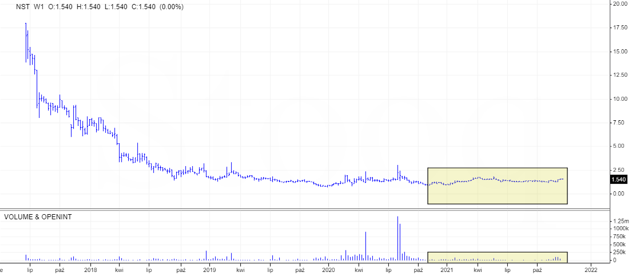Click the open value O:1.540
This screenshot has width=644, height=280.
tap(61, 7)
